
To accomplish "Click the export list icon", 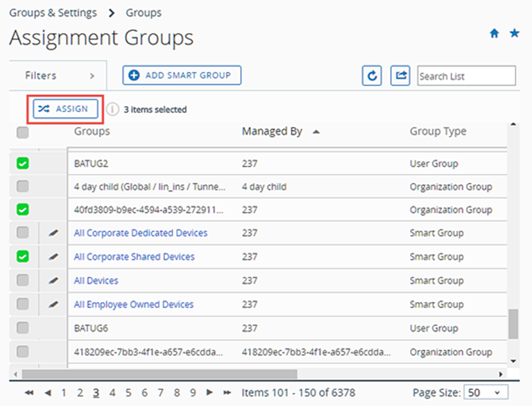I will (x=400, y=76).
